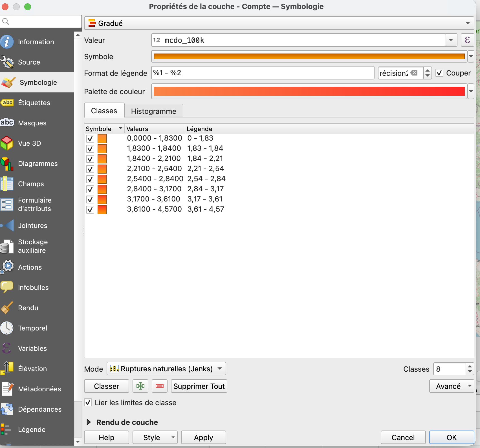Click Supprimer Tout to clear classes

tap(199, 386)
